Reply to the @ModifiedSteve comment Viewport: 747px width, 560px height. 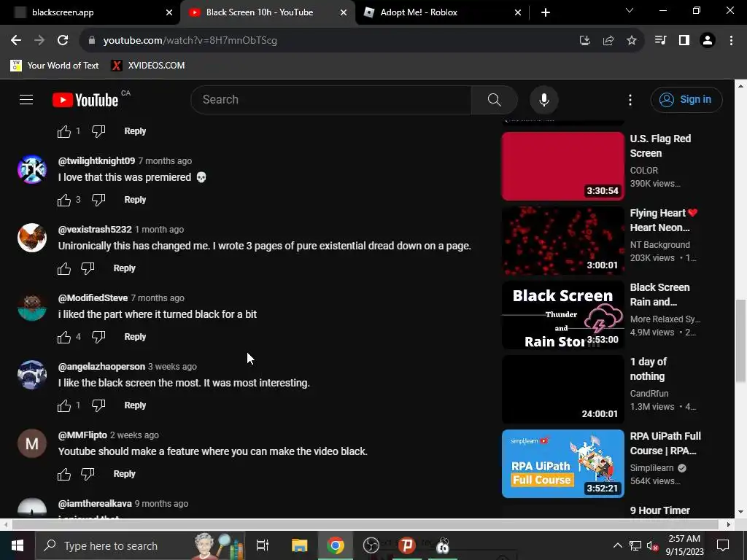(x=135, y=337)
